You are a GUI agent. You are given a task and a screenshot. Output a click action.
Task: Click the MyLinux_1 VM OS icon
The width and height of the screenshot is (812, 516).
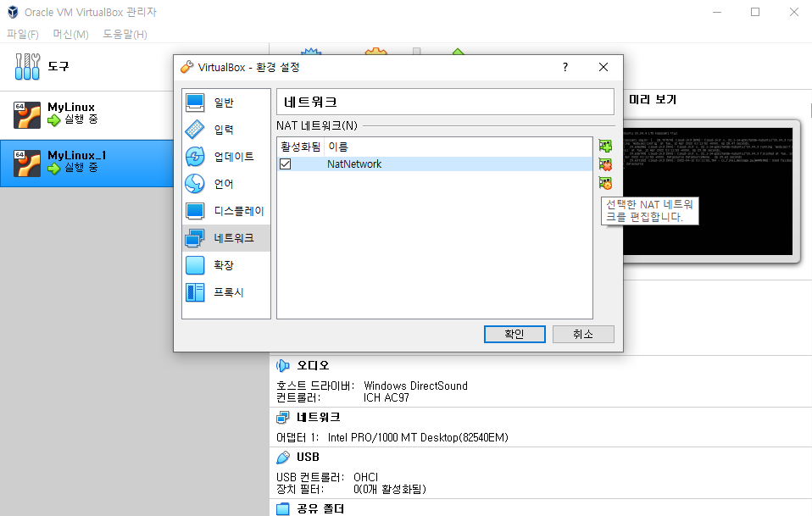27,163
